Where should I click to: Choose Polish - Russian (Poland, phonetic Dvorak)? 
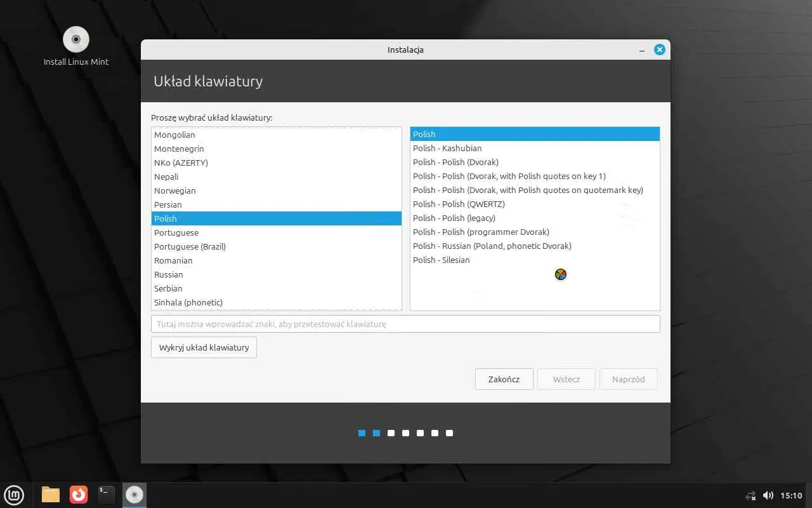(535, 246)
